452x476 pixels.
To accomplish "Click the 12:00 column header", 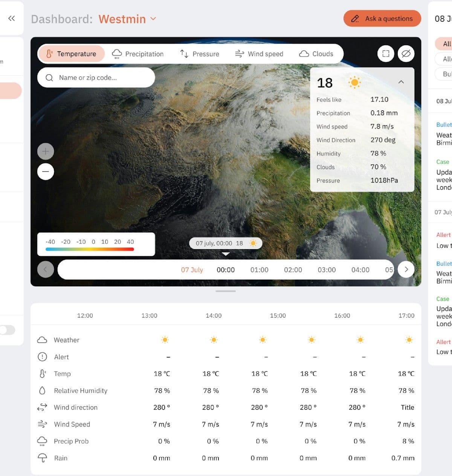I will point(85,315).
